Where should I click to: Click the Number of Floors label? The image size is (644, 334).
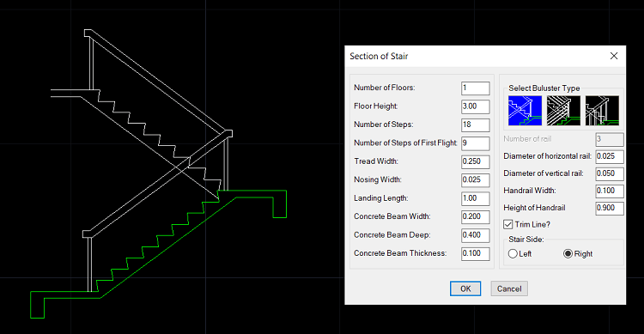pyautogui.click(x=385, y=88)
